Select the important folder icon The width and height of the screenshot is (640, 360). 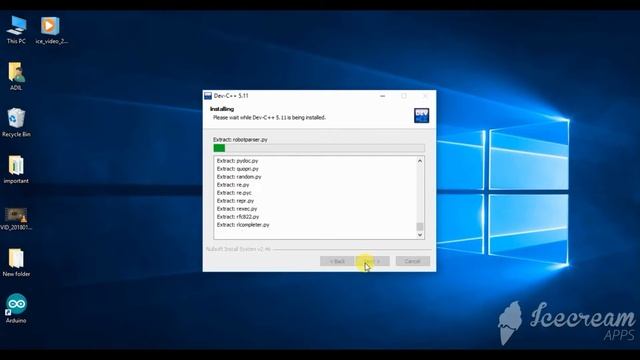tap(16, 169)
